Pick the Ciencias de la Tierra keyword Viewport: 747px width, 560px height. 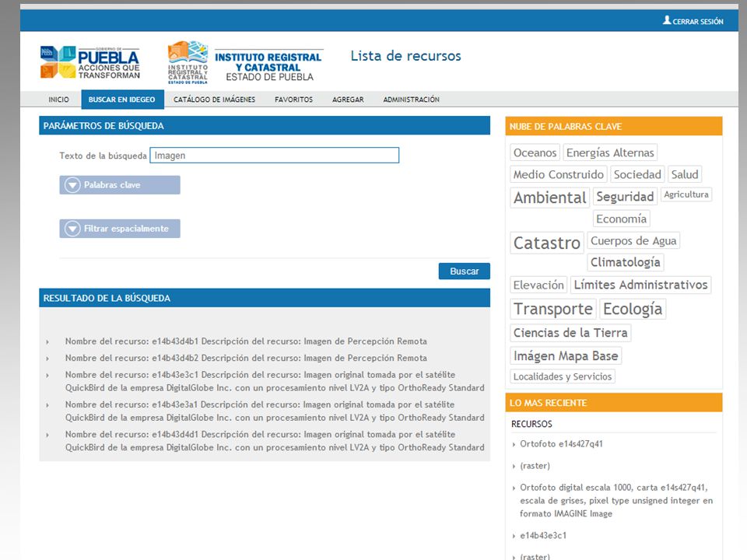pyautogui.click(x=570, y=332)
